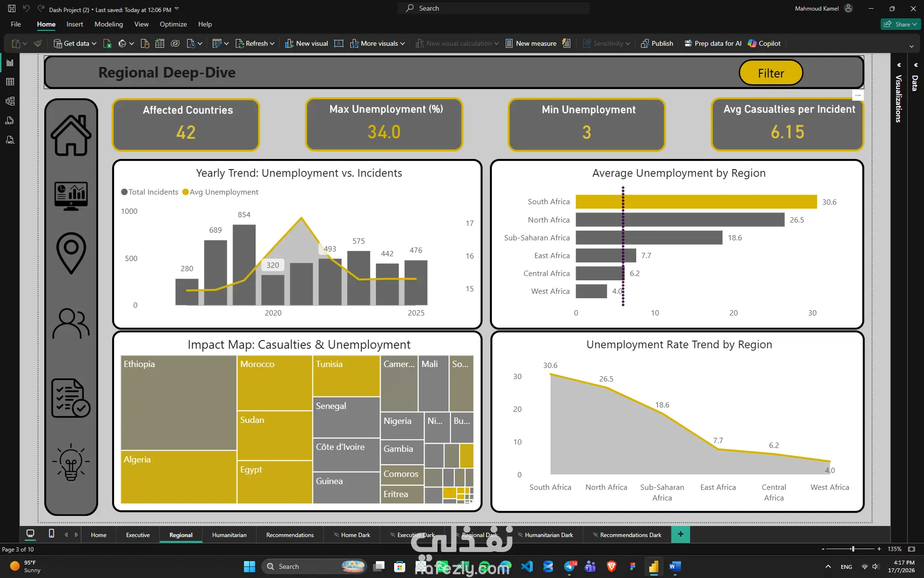Click the SQL Server data source icon

[x=145, y=43]
